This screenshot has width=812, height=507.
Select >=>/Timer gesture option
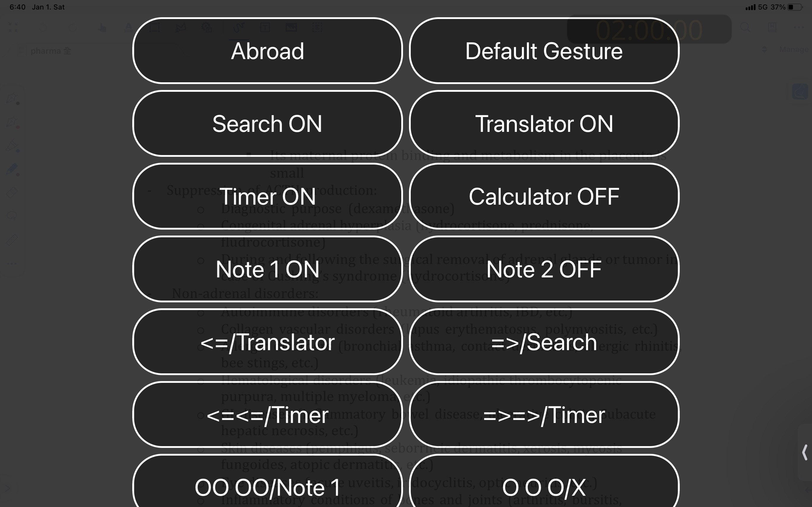[543, 415]
